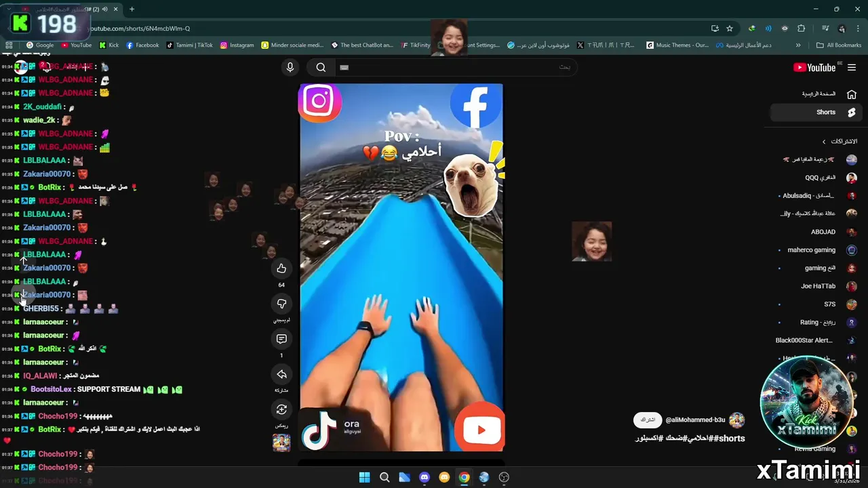Open Windows taskbar search

tap(384, 477)
